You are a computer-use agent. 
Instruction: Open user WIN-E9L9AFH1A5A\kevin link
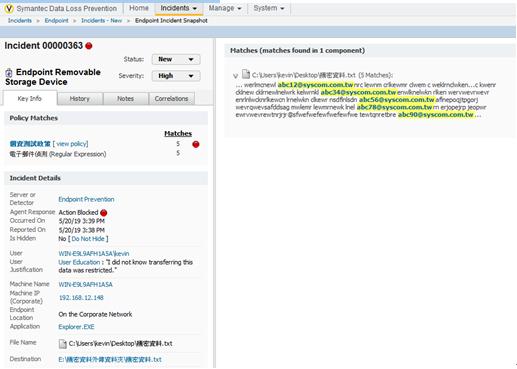pos(94,254)
